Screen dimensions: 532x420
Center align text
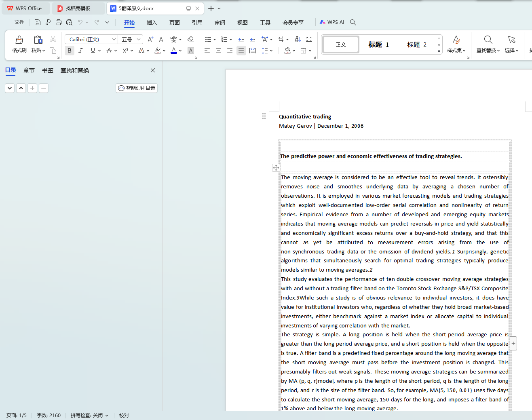point(218,51)
